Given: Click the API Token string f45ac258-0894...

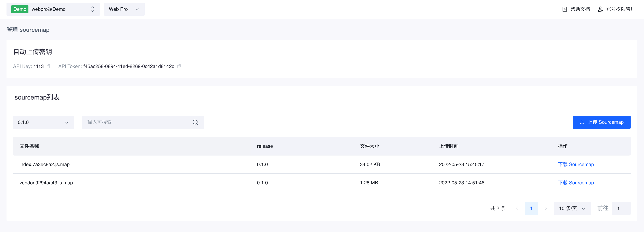Looking at the screenshot, I should point(129,66).
